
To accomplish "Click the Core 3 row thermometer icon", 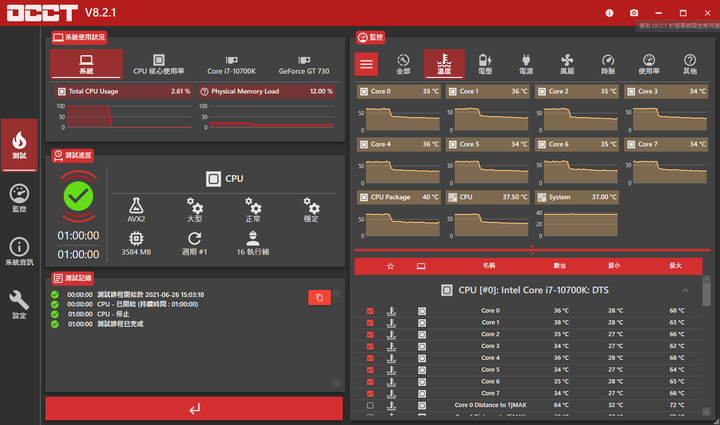I will point(391,346).
